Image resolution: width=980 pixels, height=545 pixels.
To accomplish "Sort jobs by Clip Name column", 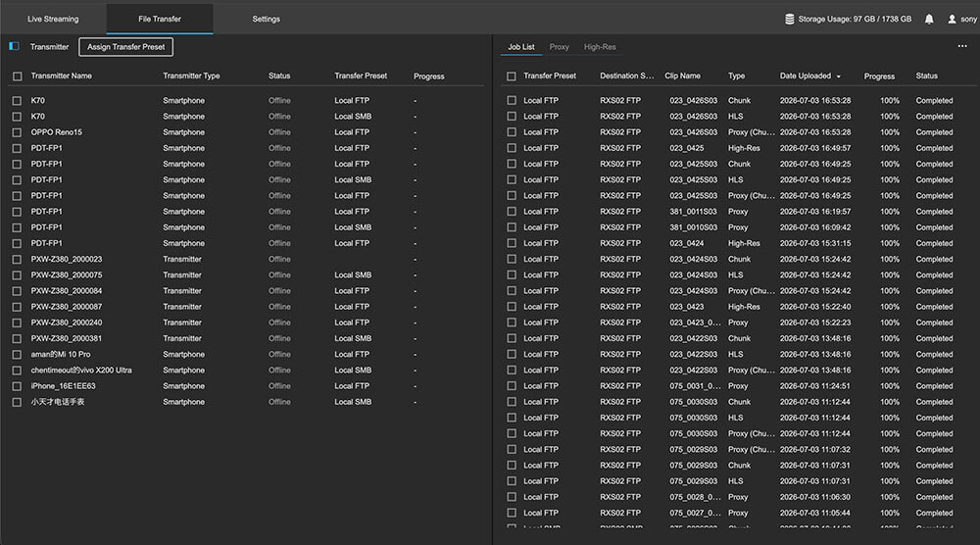I will (x=682, y=75).
